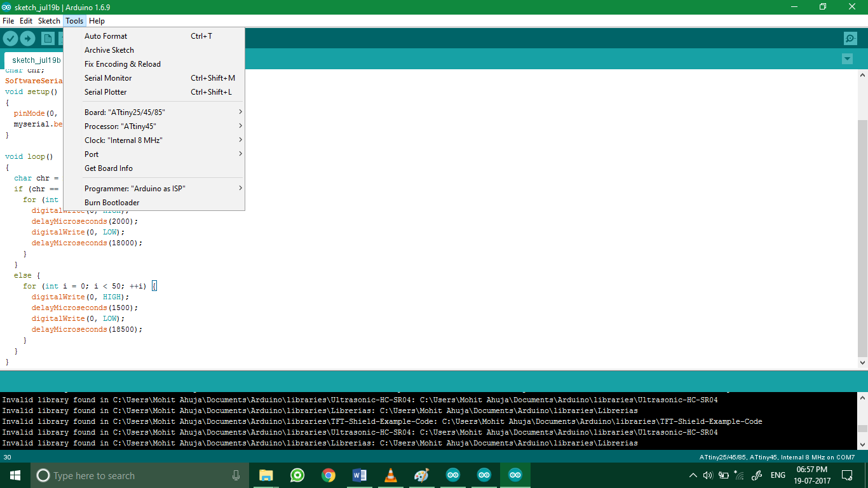Open VLC media player from taskbar
Image resolution: width=868 pixels, height=488 pixels.
pyautogui.click(x=390, y=475)
